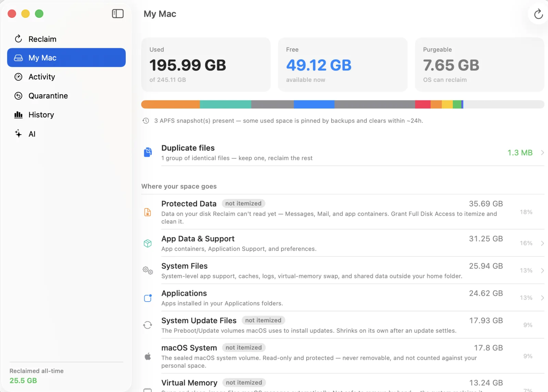Click the red segment of storage bar
548x392 pixels.
423,104
